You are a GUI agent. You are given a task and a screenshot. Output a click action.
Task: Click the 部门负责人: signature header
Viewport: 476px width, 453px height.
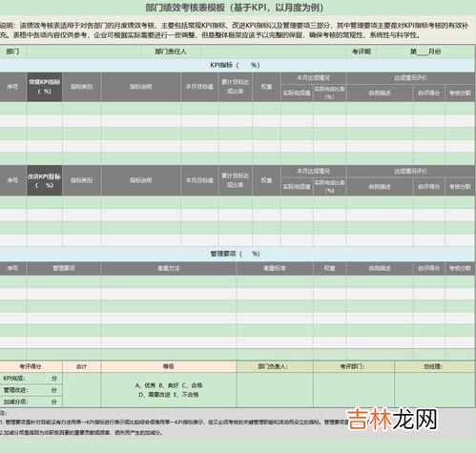click(275, 366)
